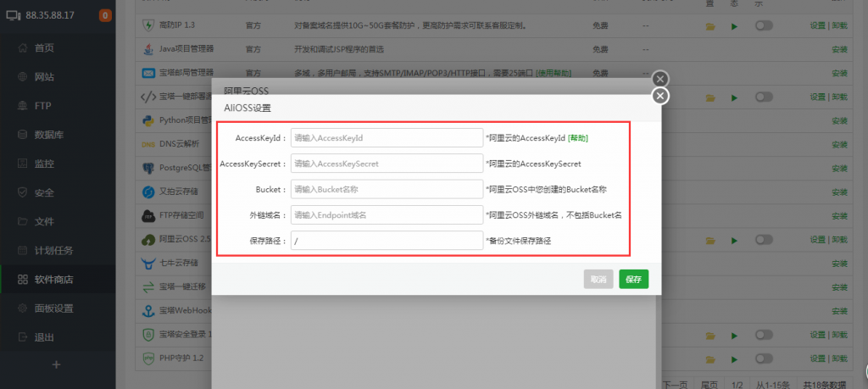Click 设置 for 高防IP row

[818, 25]
